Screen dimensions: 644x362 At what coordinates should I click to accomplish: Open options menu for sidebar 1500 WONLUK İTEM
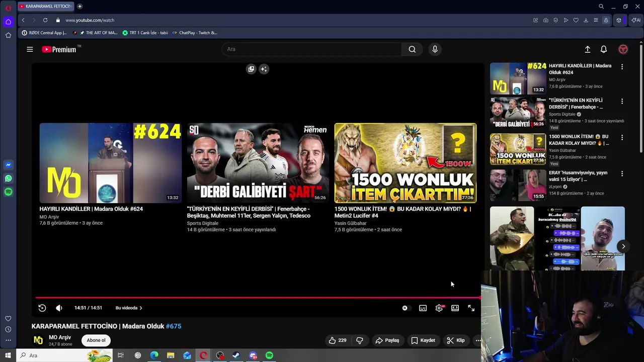point(622,137)
